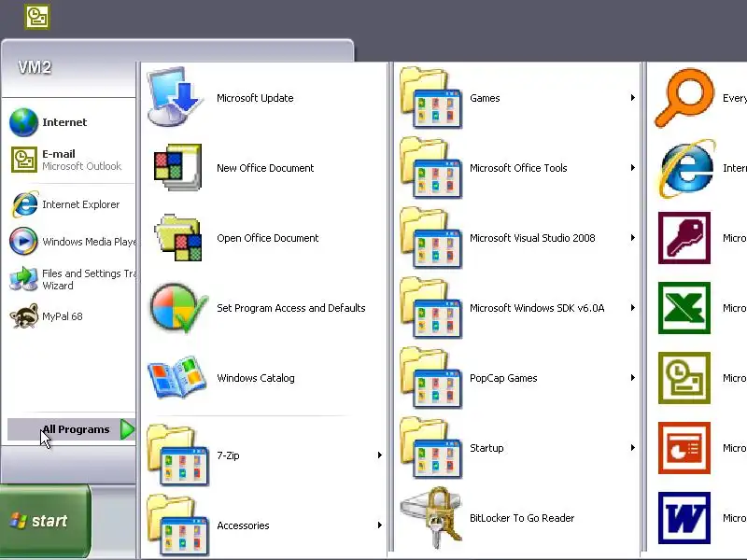Click the Microsoft Windows SDK folder icon
Screen dimensions: 747x560
pos(431,308)
